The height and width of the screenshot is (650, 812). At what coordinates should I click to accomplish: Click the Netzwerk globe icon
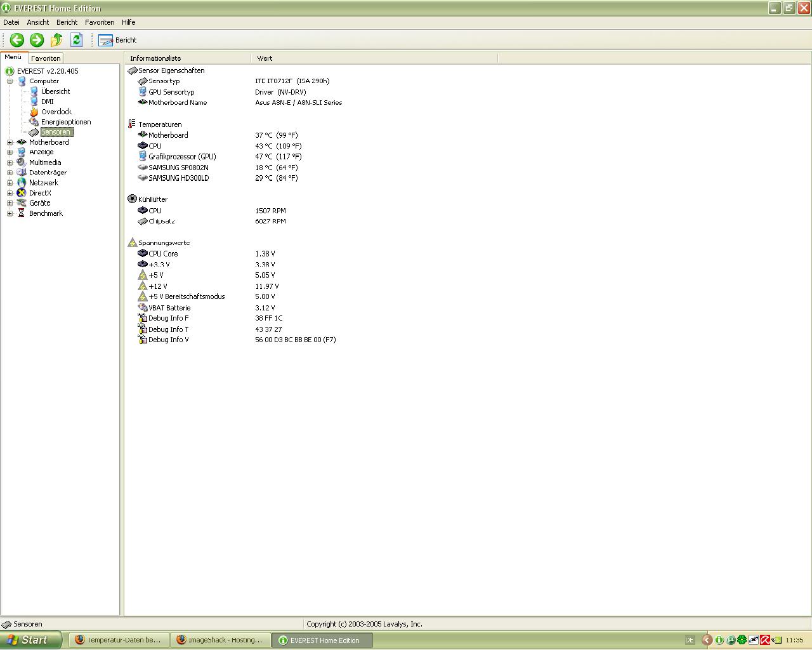tap(22, 183)
